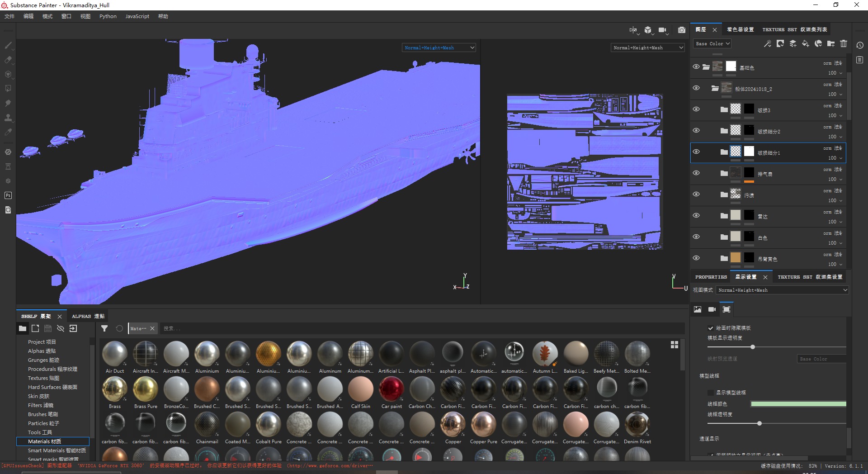Open the Log panel icon
This screenshot has width=868, height=474.
[x=860, y=60]
